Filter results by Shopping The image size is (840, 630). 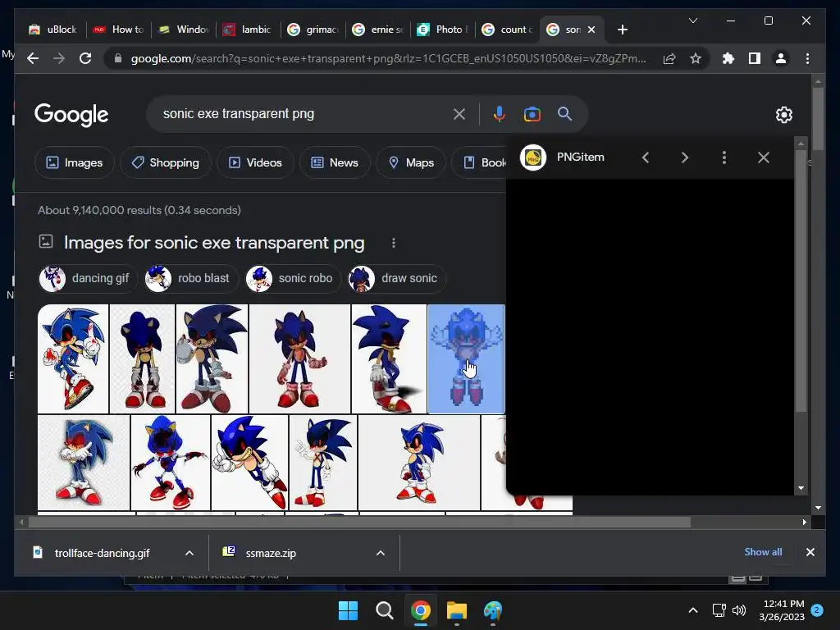(x=166, y=162)
